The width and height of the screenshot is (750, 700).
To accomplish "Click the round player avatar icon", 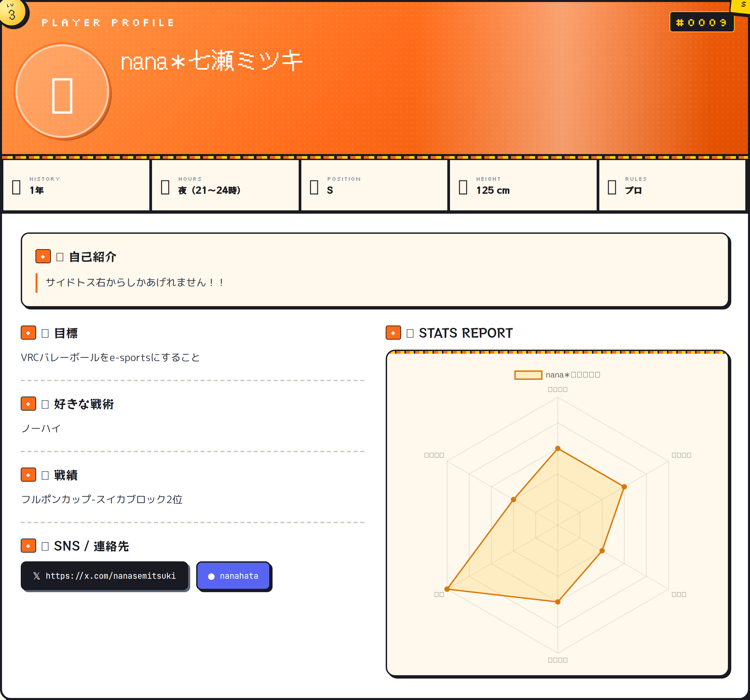I will (x=62, y=91).
